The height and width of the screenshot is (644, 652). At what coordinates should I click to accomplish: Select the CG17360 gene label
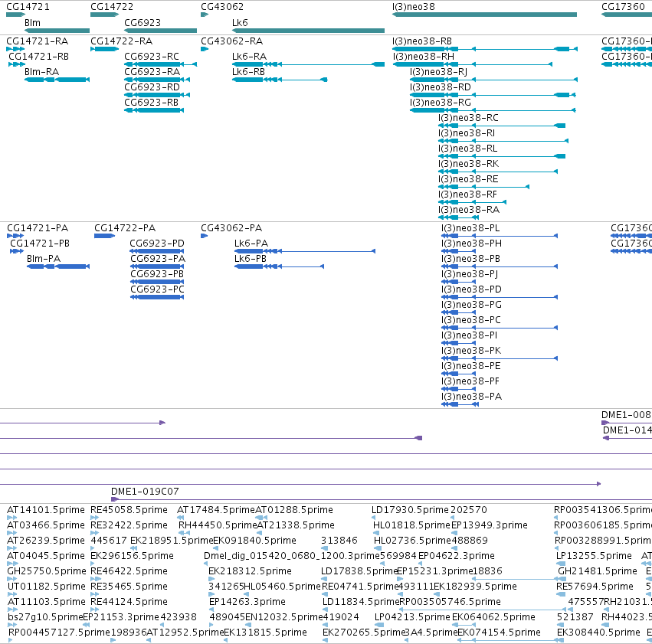click(623, 7)
